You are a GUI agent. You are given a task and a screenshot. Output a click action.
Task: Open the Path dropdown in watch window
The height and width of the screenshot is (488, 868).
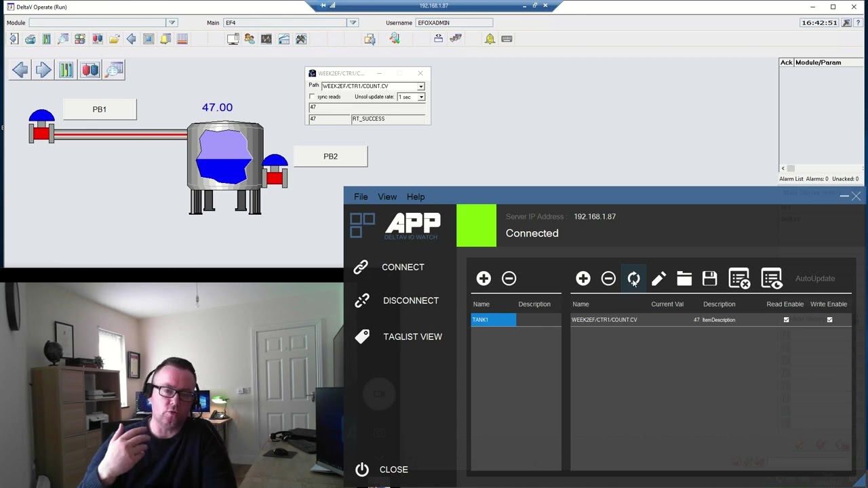[421, 87]
